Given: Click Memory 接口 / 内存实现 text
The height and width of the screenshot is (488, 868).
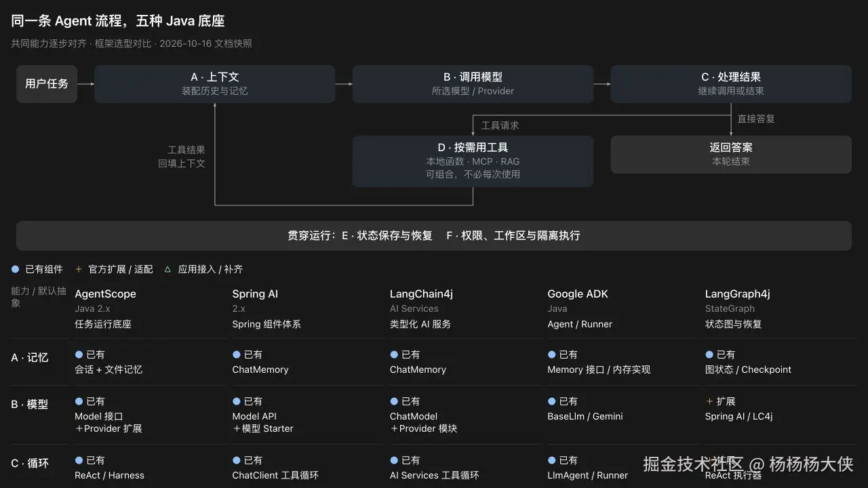Looking at the screenshot, I should click(x=599, y=369).
